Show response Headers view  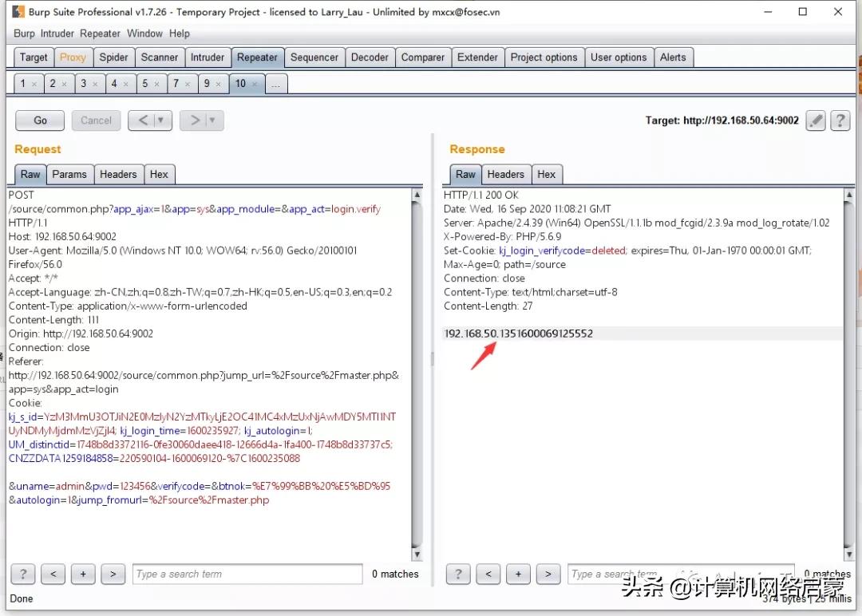[x=506, y=174]
